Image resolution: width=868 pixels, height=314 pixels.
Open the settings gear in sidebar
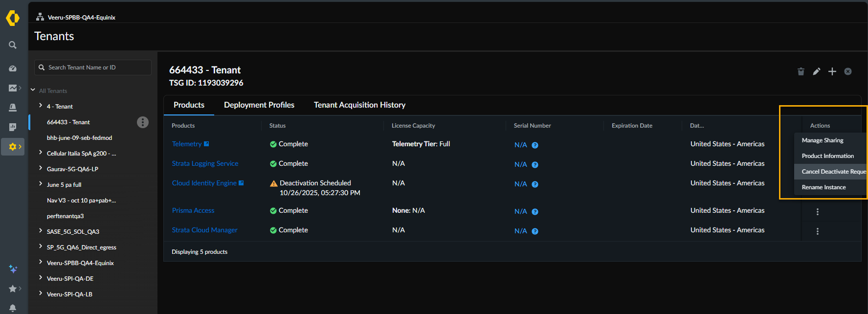pyautogui.click(x=13, y=147)
